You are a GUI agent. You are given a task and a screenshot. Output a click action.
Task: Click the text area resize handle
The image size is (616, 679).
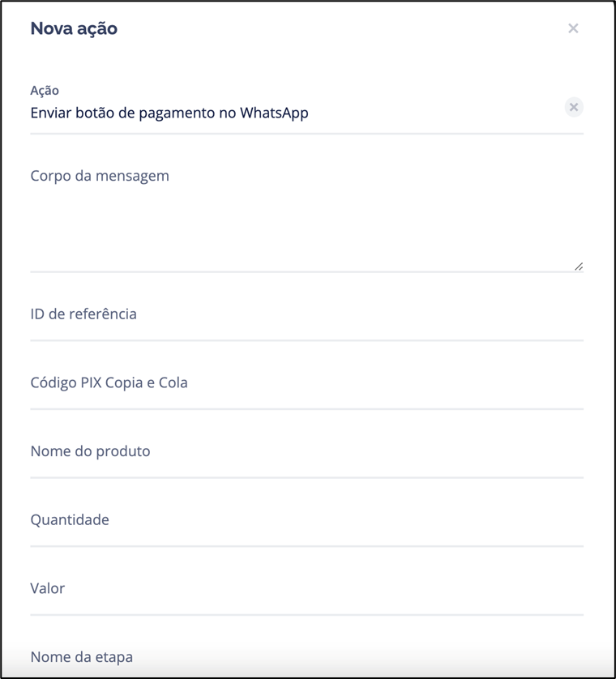point(579,266)
